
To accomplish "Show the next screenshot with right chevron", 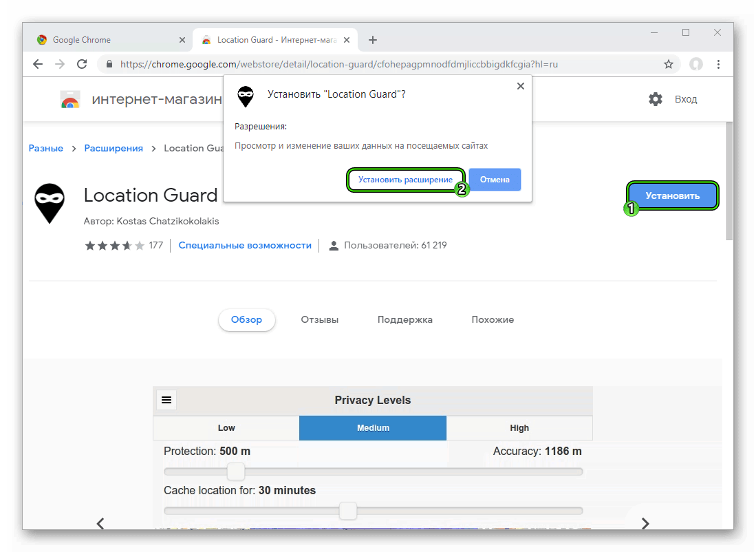I will click(x=645, y=524).
